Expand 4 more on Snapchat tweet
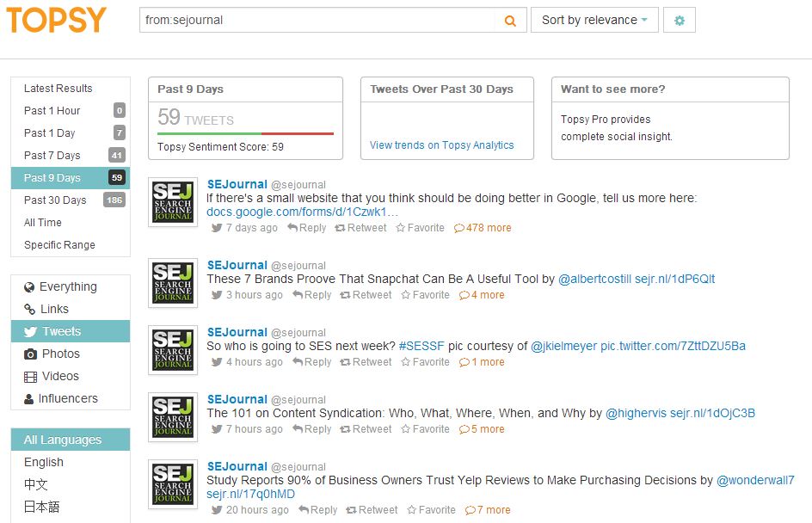Screen dimensions: 812x523 [482, 295]
